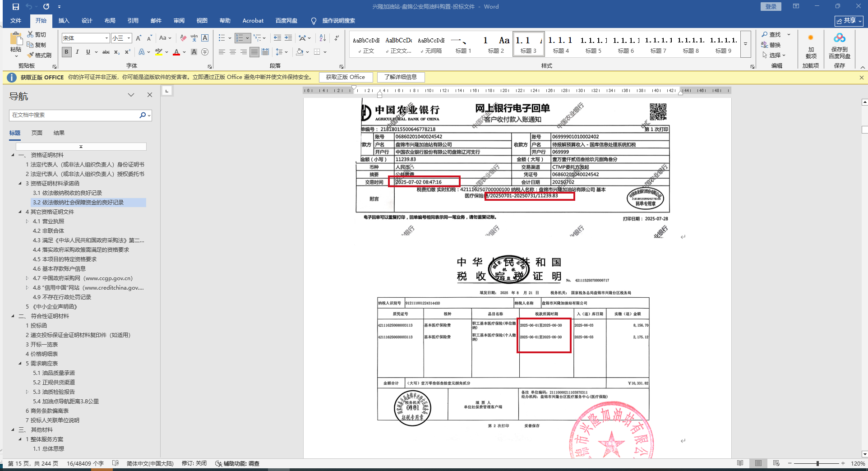868x471 pixels.
Task: Open Replace (替换) in the editing group
Action: pos(771,45)
